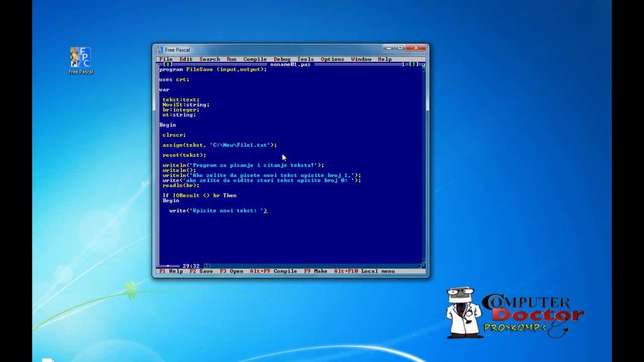Click the declaration 'NoviSt:string;'

tap(186, 105)
